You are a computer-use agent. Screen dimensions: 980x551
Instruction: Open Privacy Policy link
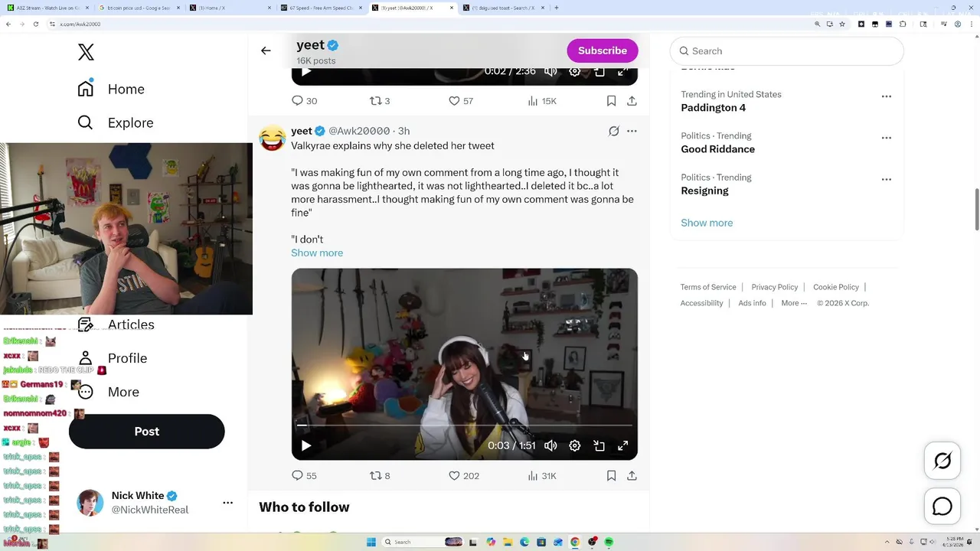(x=774, y=287)
